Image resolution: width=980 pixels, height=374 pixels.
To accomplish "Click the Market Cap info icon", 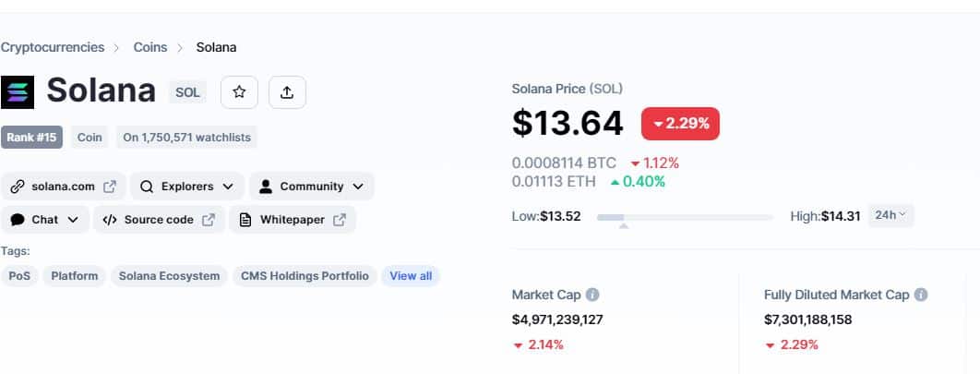I will pos(592,295).
